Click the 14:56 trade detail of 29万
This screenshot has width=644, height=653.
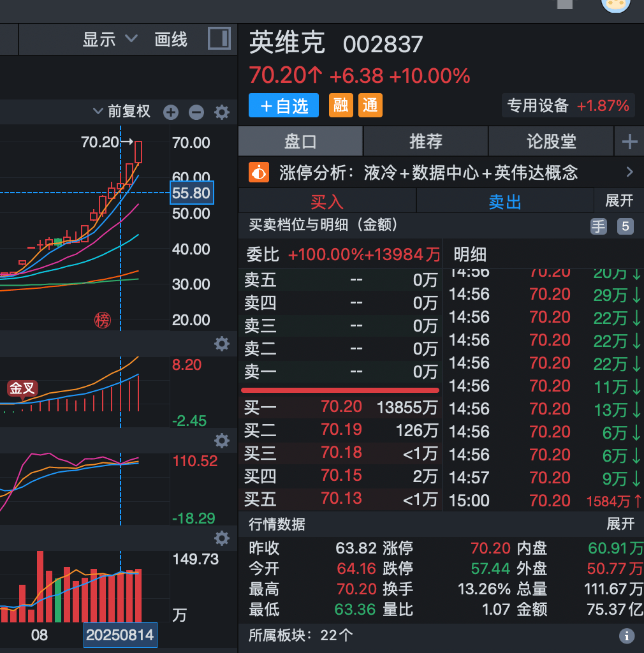(x=545, y=295)
